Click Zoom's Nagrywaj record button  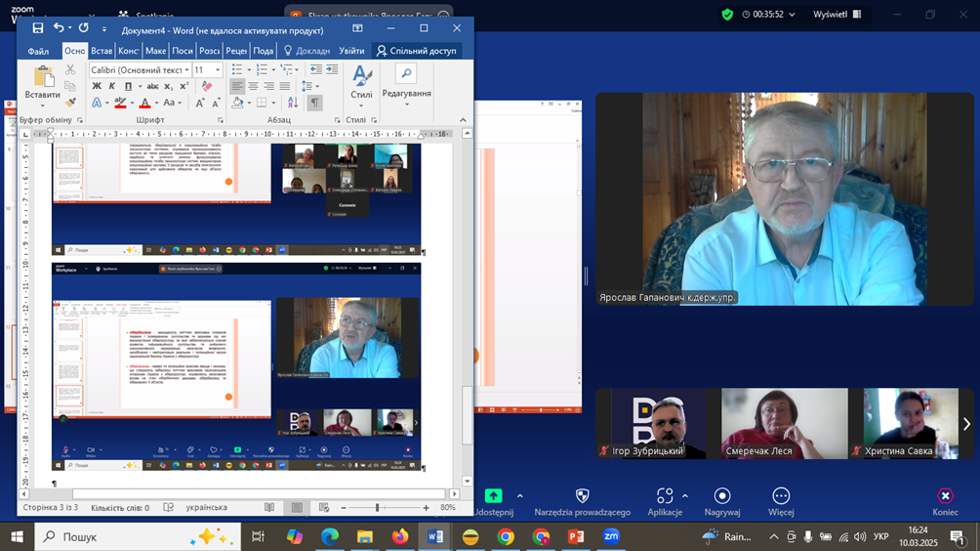722,502
